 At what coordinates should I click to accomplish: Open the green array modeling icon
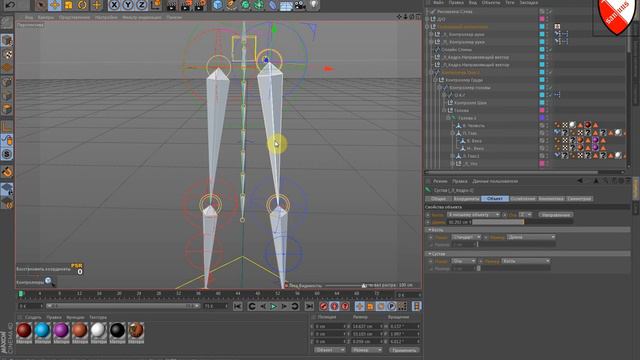point(259,5)
